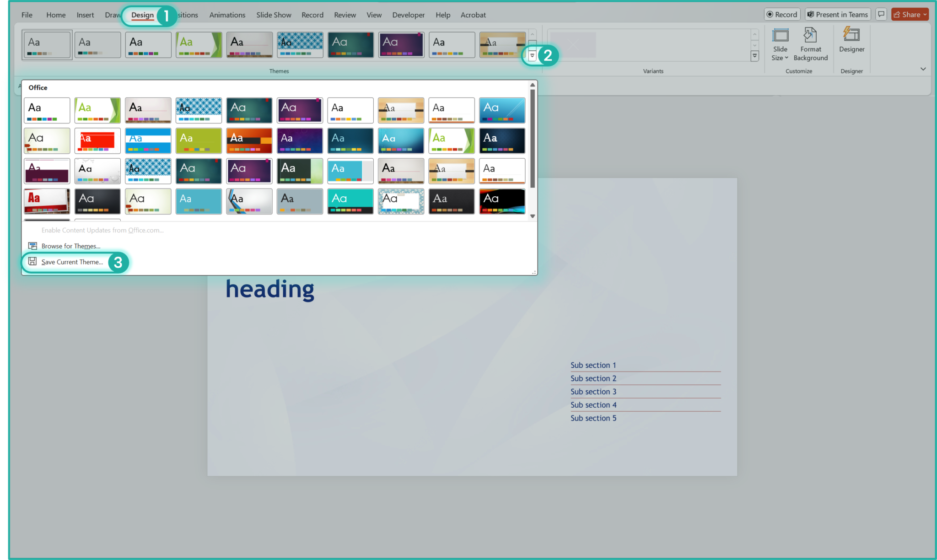
Task: Click the Comments speech bubble icon
Action: pos(881,14)
